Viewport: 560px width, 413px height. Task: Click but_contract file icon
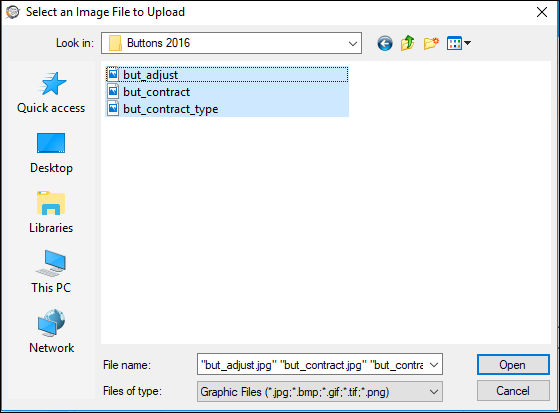tap(113, 91)
